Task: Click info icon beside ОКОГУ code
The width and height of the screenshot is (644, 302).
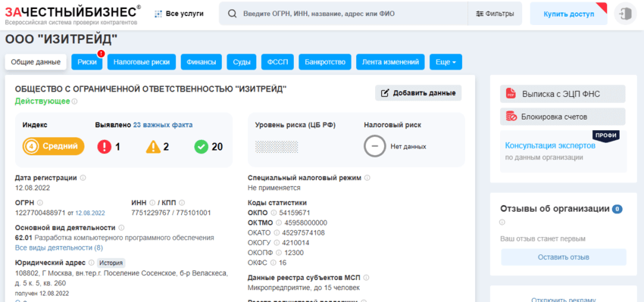Action: click(277, 243)
